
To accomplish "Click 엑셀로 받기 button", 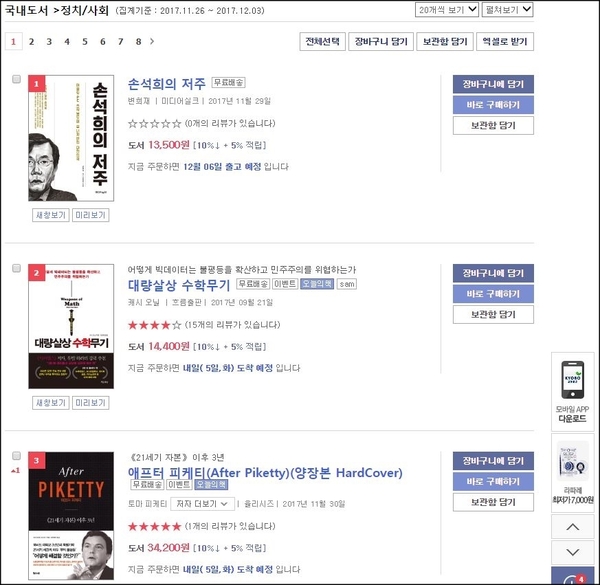I will (505, 41).
